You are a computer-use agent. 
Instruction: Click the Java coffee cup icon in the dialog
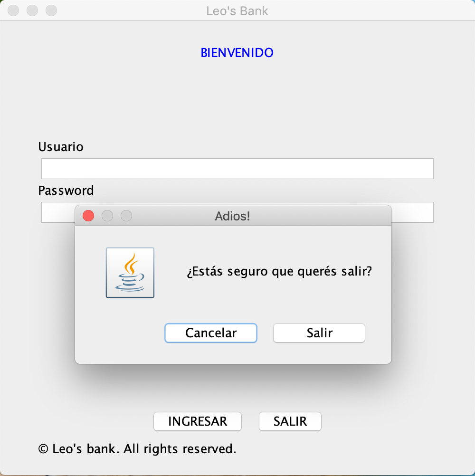(x=130, y=272)
